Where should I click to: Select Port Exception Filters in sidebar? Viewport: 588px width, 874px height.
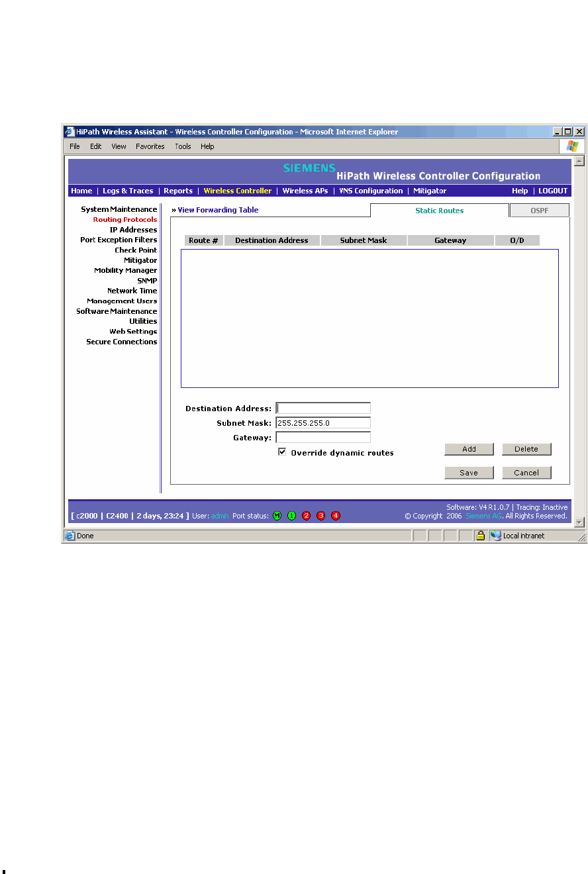(x=119, y=240)
